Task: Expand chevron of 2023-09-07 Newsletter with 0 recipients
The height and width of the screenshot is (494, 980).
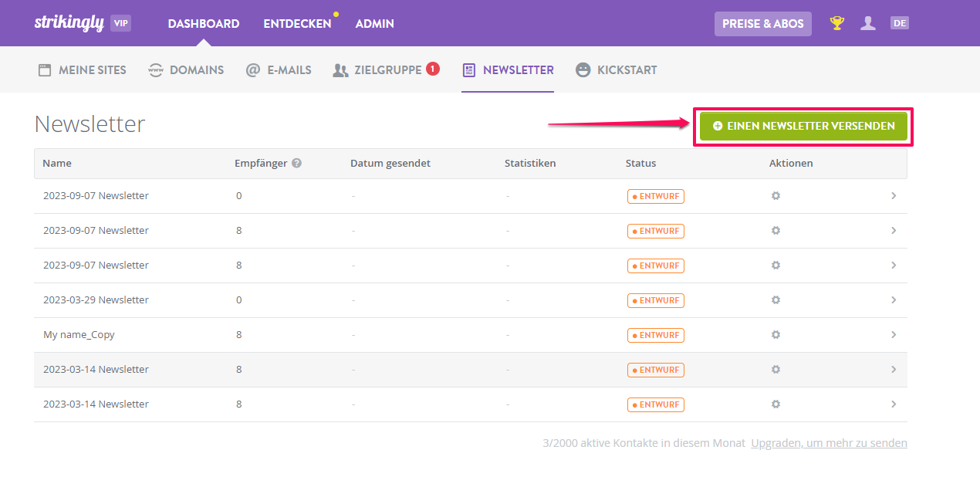Action: (x=894, y=196)
